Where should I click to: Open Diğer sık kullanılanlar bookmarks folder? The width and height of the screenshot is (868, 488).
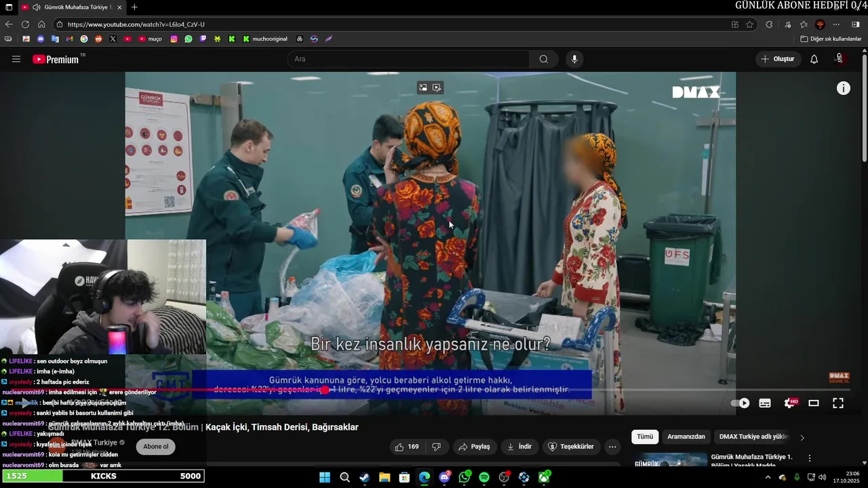[x=831, y=39]
